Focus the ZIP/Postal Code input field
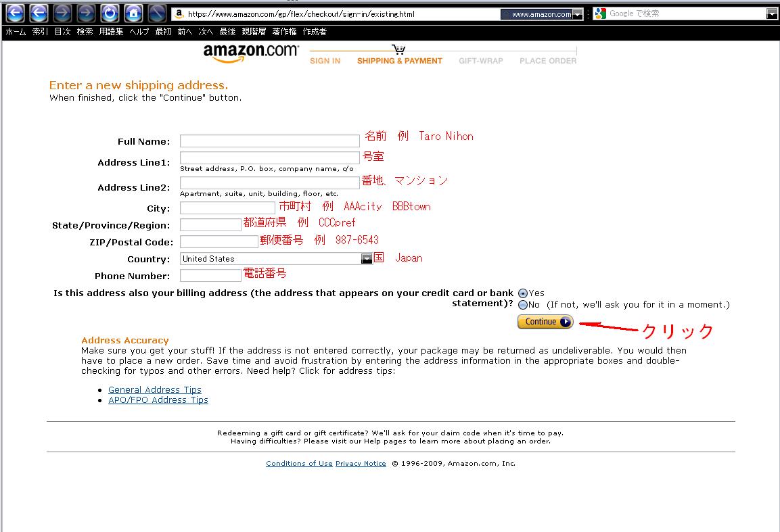The image size is (780, 532). point(219,241)
